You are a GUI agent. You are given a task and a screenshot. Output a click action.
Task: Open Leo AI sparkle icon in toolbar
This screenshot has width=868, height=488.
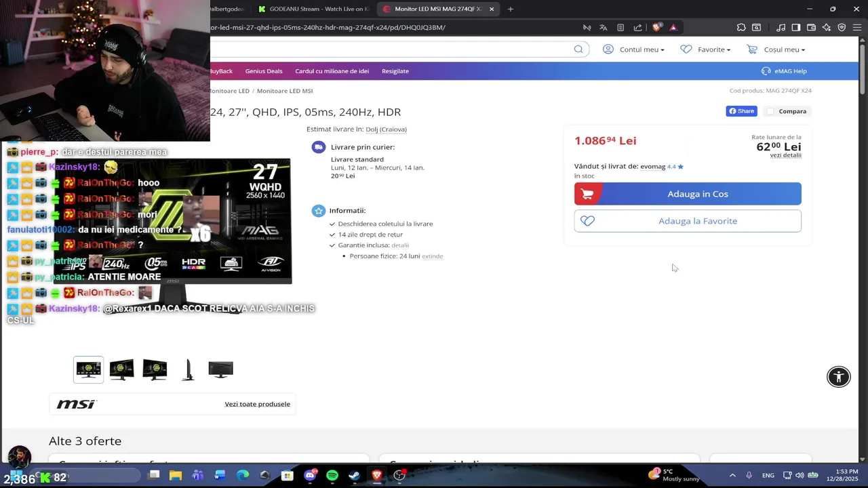pyautogui.click(x=826, y=28)
